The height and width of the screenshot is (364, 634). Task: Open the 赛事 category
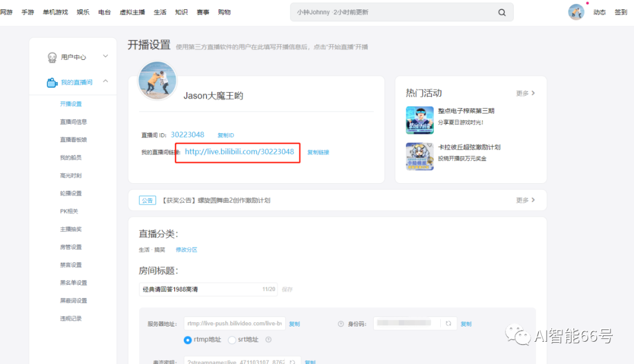(203, 12)
